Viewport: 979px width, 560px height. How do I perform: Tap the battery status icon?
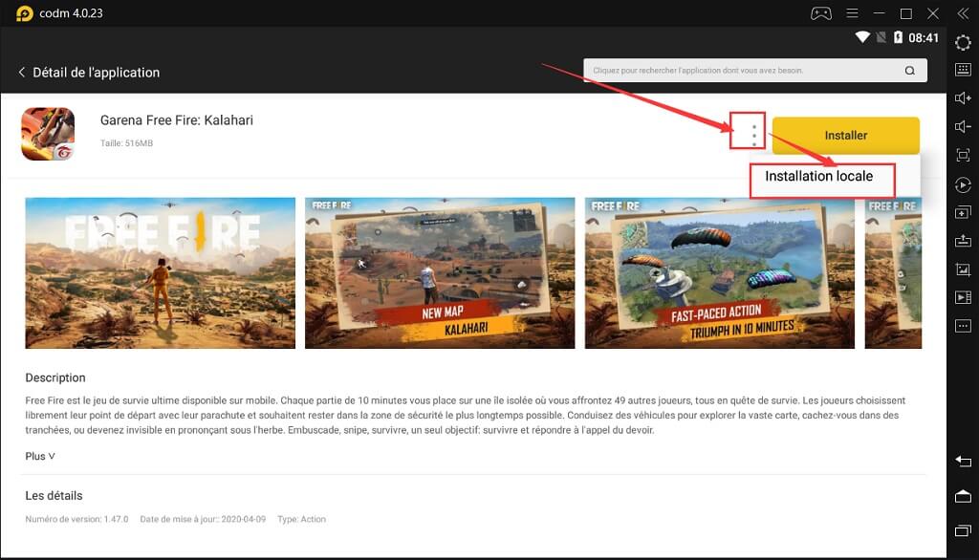pyautogui.click(x=898, y=37)
